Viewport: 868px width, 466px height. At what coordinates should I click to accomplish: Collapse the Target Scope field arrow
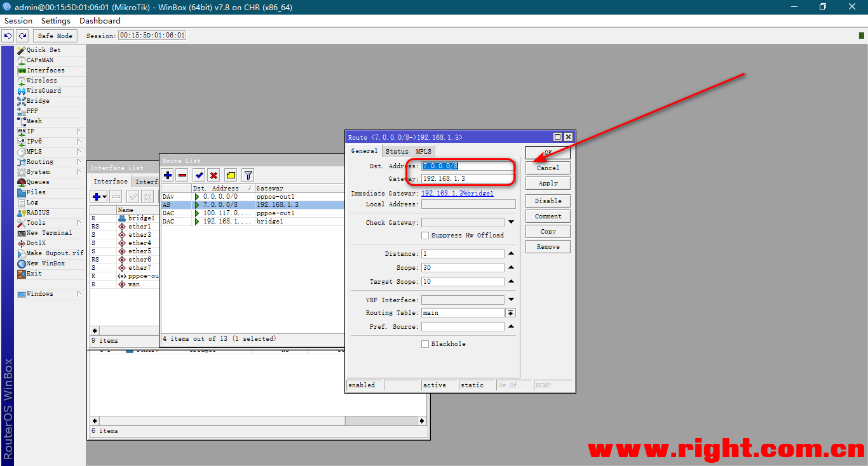(x=511, y=282)
